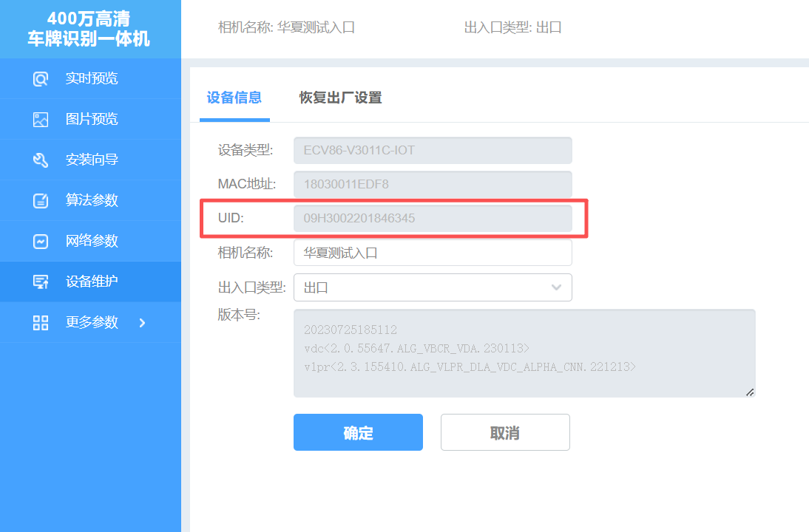Viewport: 809px width, 532px height.
Task: Click the 相机名称 input field
Action: (433, 253)
